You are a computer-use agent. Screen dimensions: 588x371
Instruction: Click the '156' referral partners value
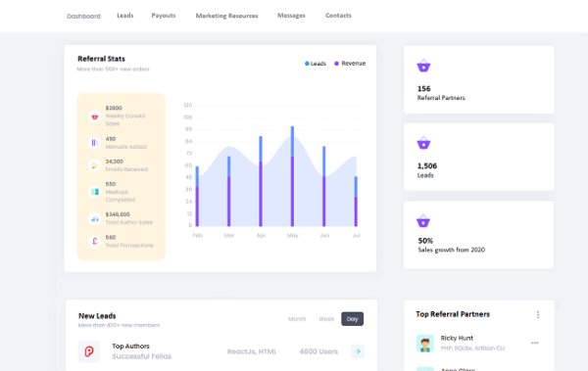tap(424, 89)
